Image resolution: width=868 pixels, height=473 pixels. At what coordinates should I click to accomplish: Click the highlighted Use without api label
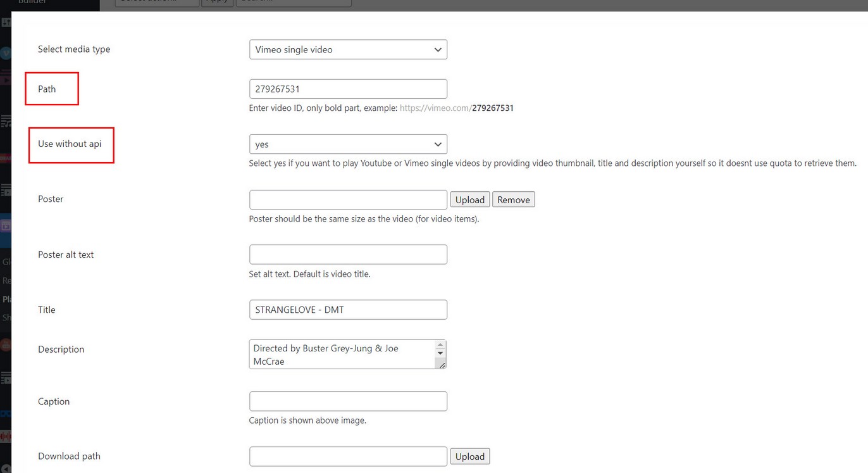[x=70, y=144]
